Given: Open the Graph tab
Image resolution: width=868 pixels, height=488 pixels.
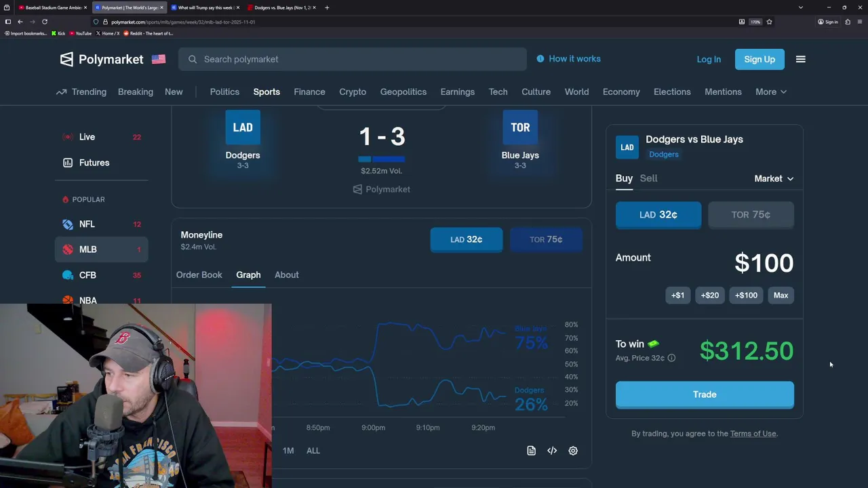Looking at the screenshot, I should pos(248,274).
